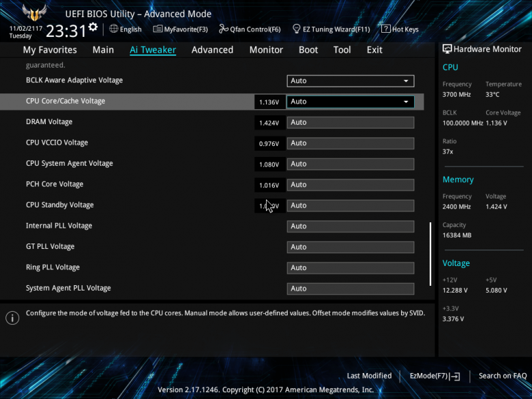Select the DRAM Voltage row label

49,122
